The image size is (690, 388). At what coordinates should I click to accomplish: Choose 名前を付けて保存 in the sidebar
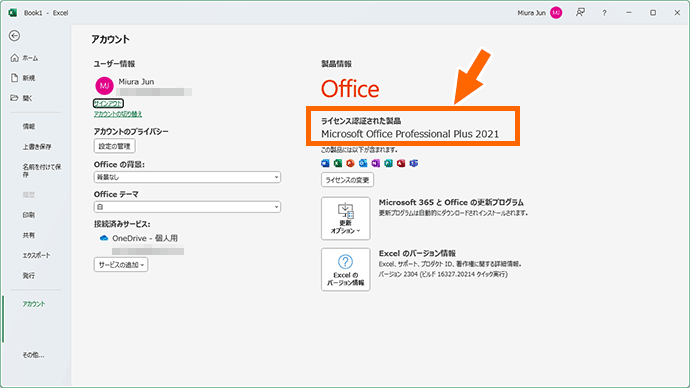(42, 171)
